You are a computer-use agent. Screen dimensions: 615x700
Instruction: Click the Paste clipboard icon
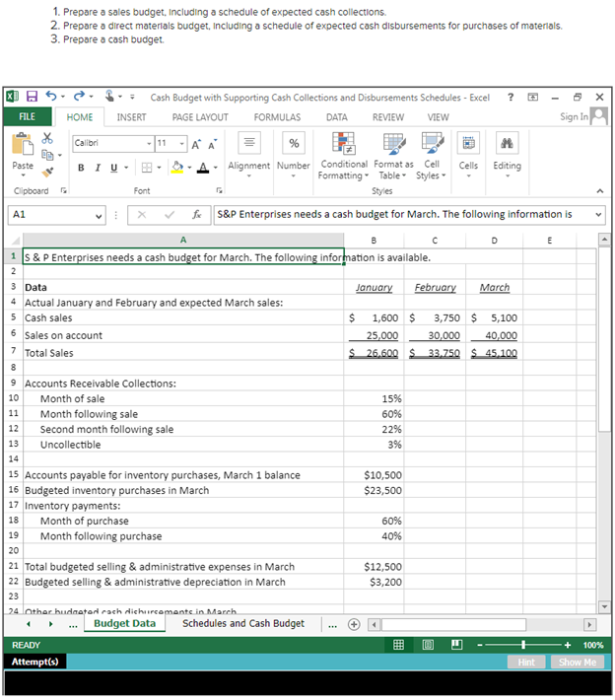[x=23, y=145]
